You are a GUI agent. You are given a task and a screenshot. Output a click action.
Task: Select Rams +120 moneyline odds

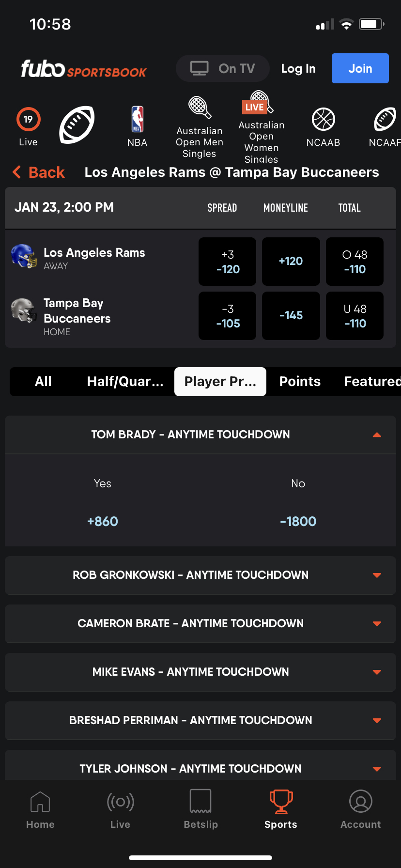(291, 262)
